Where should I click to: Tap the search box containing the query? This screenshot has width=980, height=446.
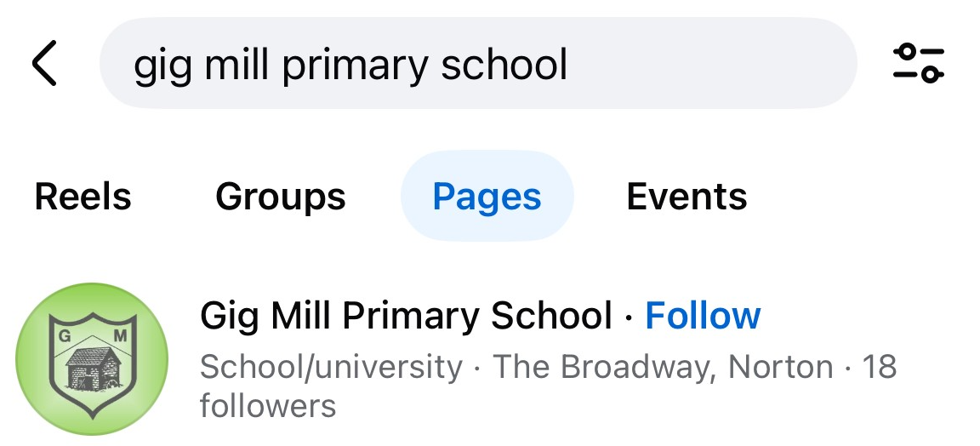(x=476, y=64)
